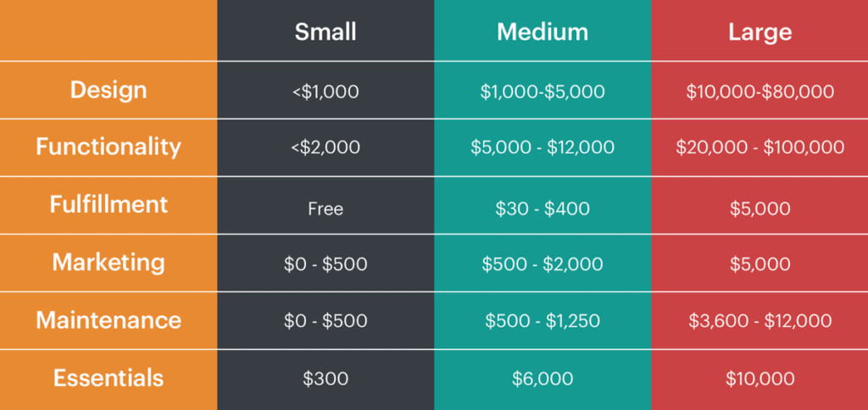Select the Marketing row label
Screen dimensions: 868x410
pos(108,263)
